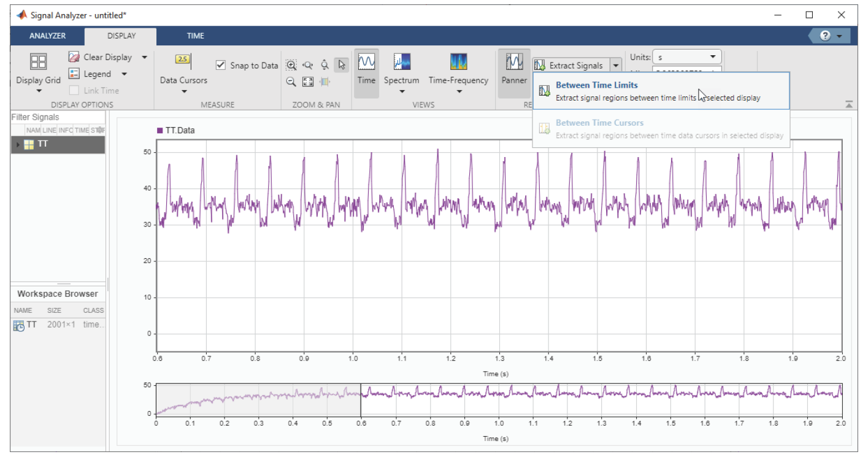Image resolution: width=868 pixels, height=457 pixels.
Task: Click the Data Cursors icon
Action: [183, 60]
